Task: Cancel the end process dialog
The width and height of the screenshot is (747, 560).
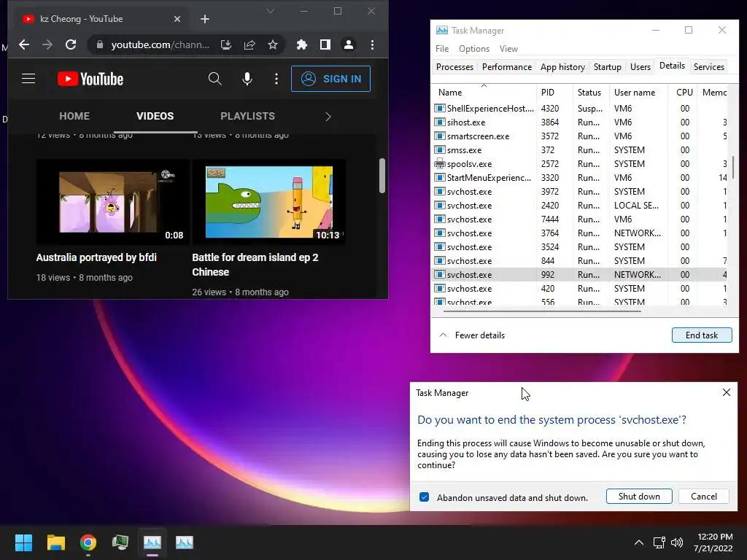Action: click(x=704, y=496)
